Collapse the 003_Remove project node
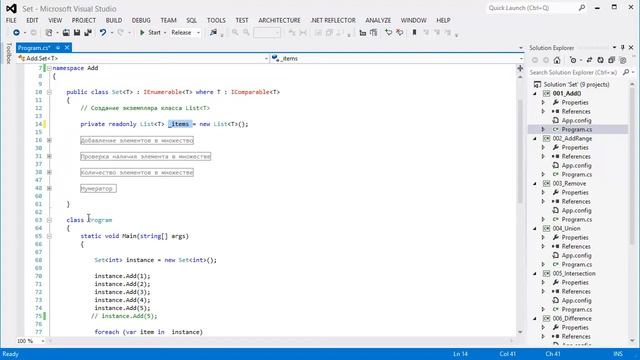Image resolution: width=640 pixels, height=360 pixels. pyautogui.click(x=535, y=184)
